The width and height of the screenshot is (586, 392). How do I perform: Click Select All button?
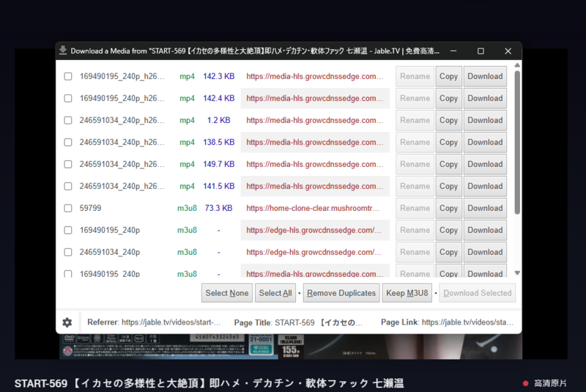tap(275, 293)
